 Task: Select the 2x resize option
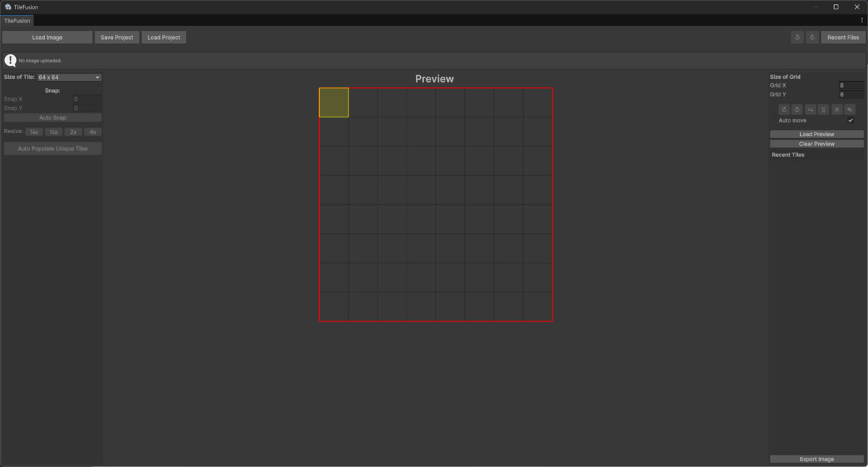[x=72, y=132]
